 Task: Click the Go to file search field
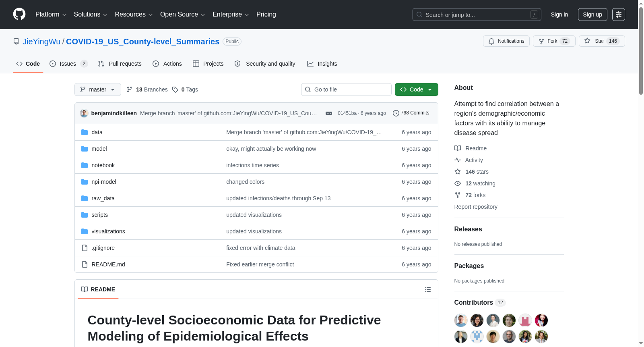click(346, 89)
